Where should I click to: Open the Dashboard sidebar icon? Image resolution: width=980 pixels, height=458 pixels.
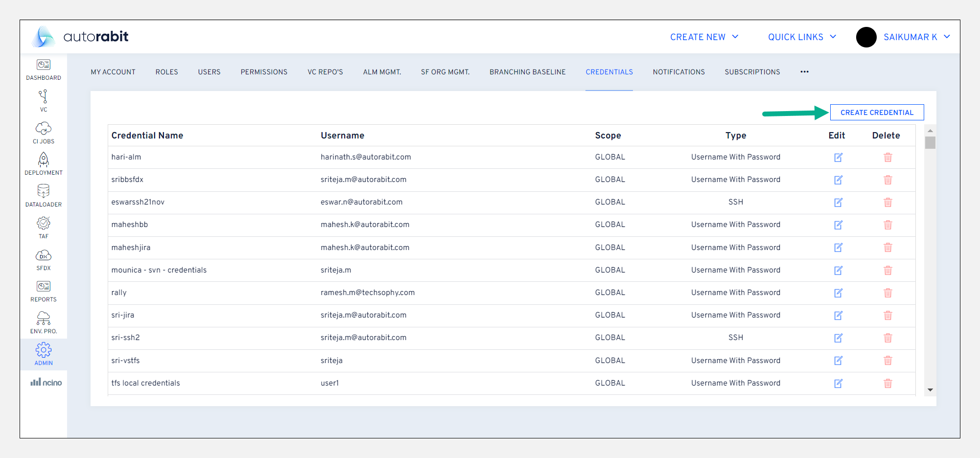[44, 69]
